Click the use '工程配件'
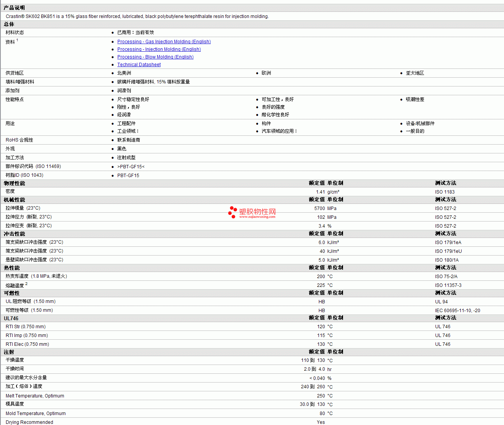 pos(126,124)
